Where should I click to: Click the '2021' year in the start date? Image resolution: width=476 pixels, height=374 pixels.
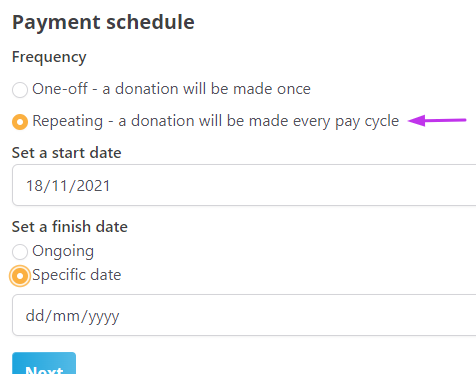pos(93,186)
